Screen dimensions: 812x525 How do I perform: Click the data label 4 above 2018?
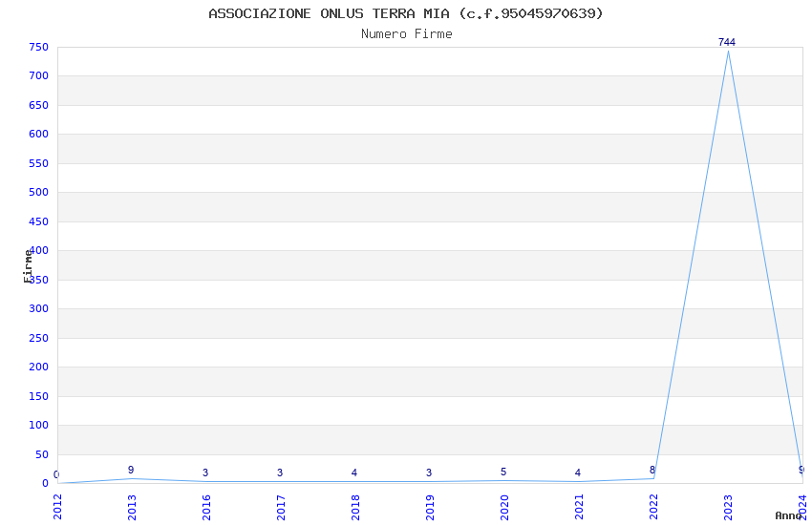354,472
